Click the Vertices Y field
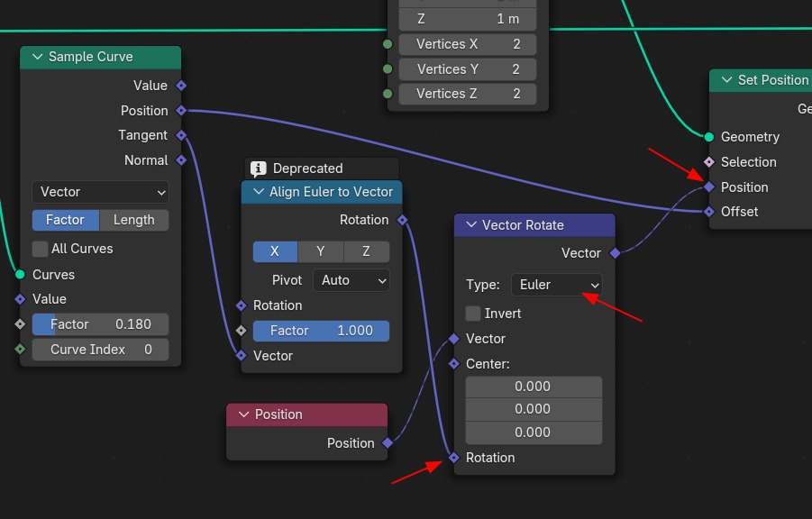 [468, 68]
